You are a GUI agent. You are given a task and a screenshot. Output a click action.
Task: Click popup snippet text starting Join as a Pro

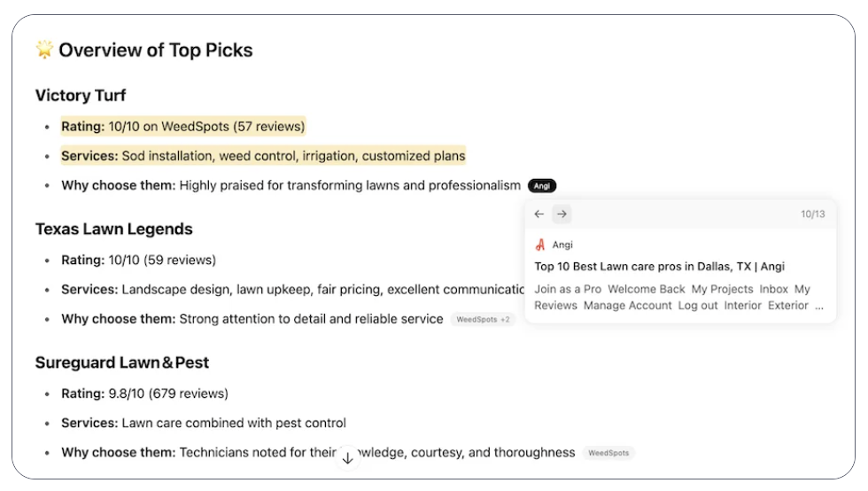[678, 297]
